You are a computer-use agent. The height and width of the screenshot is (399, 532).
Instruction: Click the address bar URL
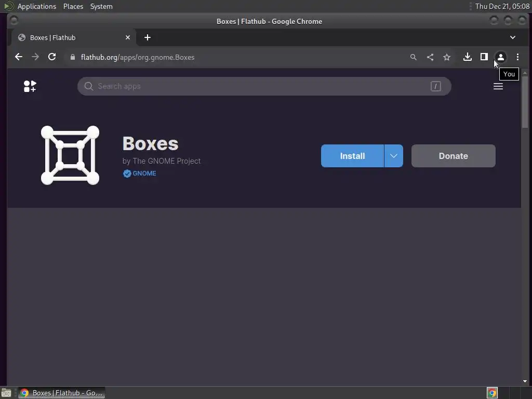click(137, 57)
